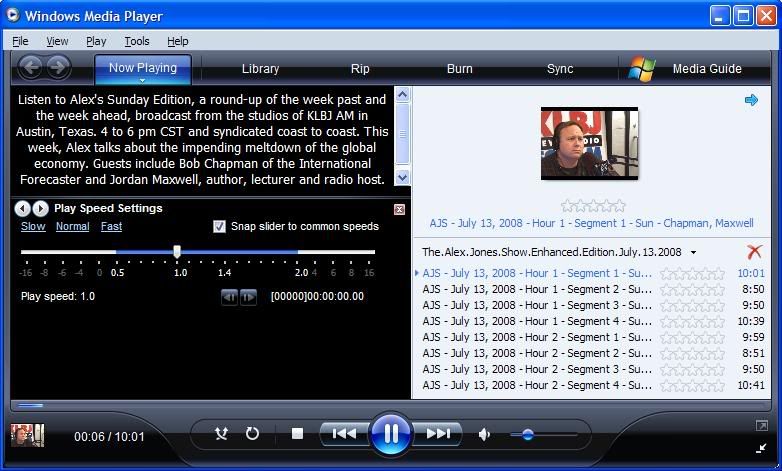Click the play speed slider handle at 1.0

tap(177, 251)
